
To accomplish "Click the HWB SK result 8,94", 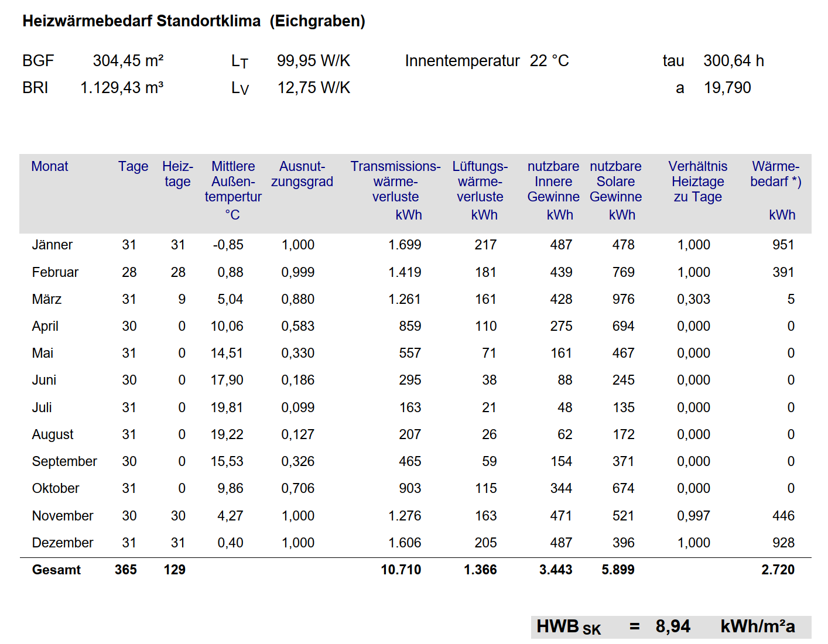I will pos(673,626).
